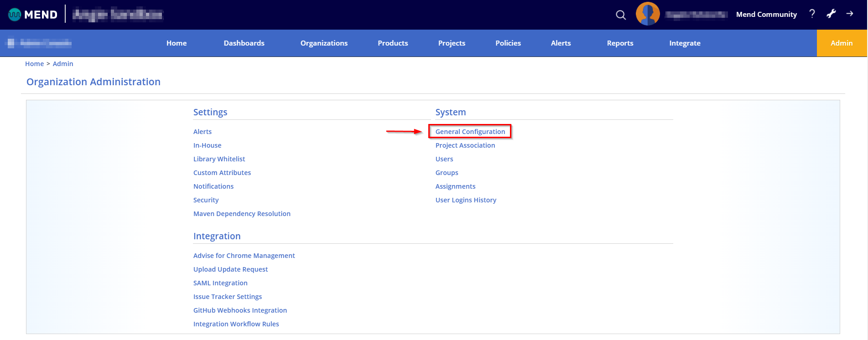Open Maven Dependency Resolution settings
The height and width of the screenshot is (340, 868).
[x=242, y=214]
